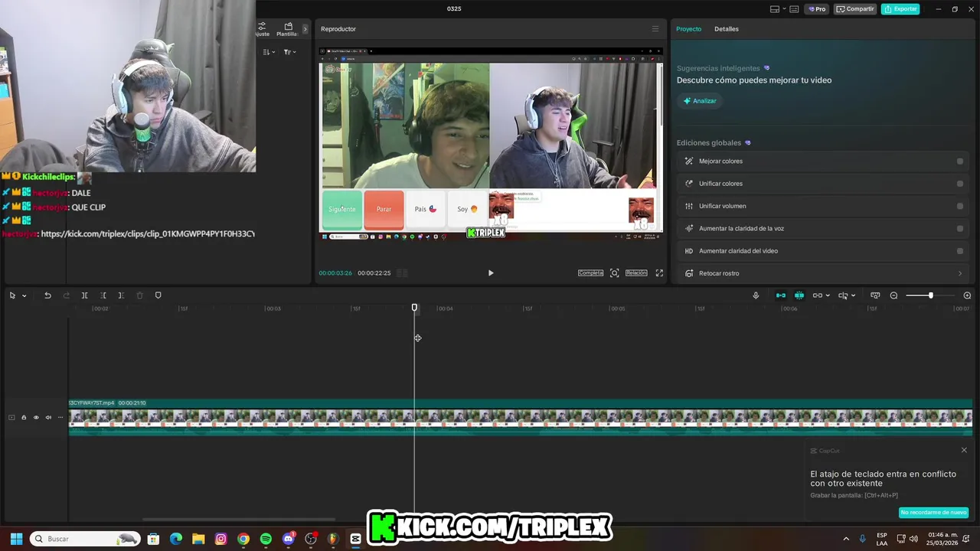Enter fullscreen preview with the expand icon
Screen dimensions: 980x551
[659, 273]
